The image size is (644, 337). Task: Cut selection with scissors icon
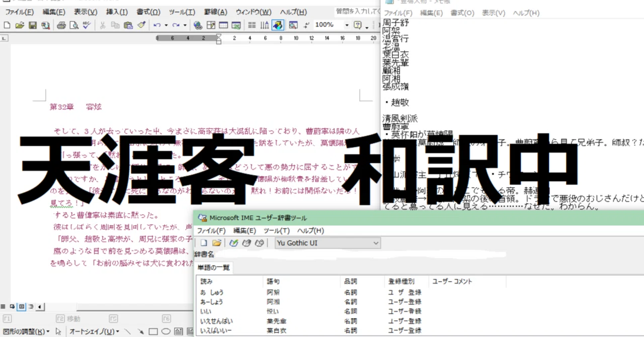pos(103,25)
